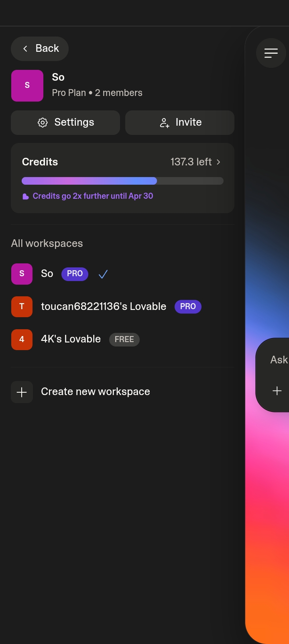Click the plus icon in the Ask box
The height and width of the screenshot is (644, 289).
coord(277,391)
